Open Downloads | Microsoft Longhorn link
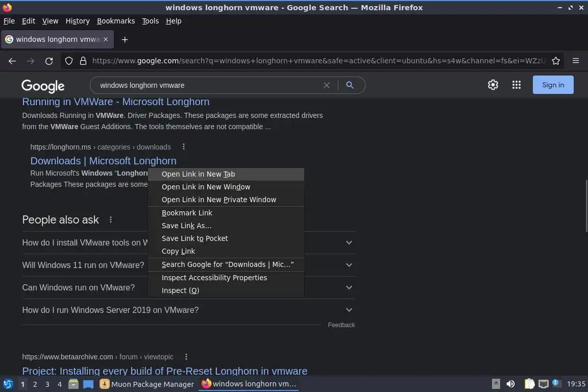The height and width of the screenshot is (392, 588). tap(103, 161)
